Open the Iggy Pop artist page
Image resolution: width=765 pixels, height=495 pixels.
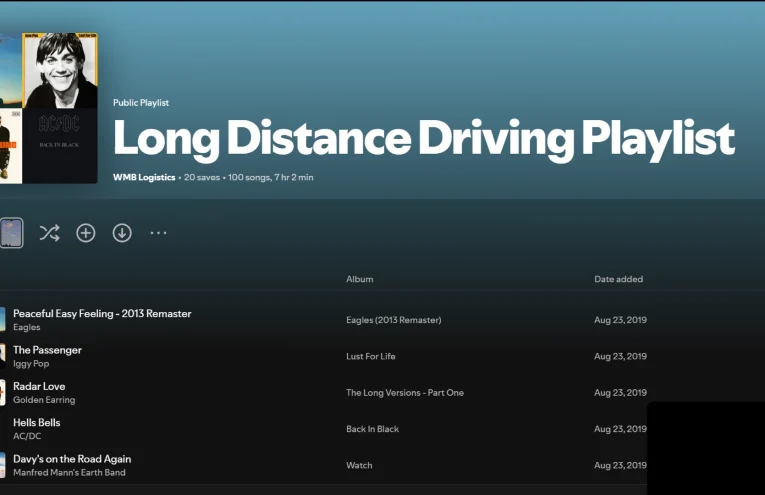tap(31, 364)
